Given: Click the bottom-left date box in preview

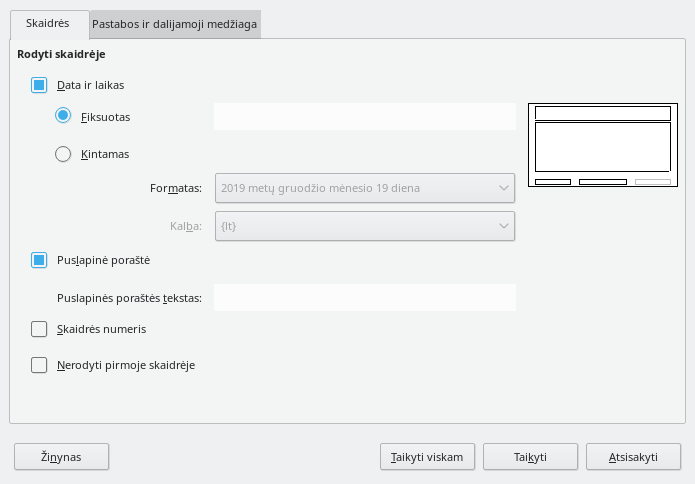Looking at the screenshot, I should 552,182.
